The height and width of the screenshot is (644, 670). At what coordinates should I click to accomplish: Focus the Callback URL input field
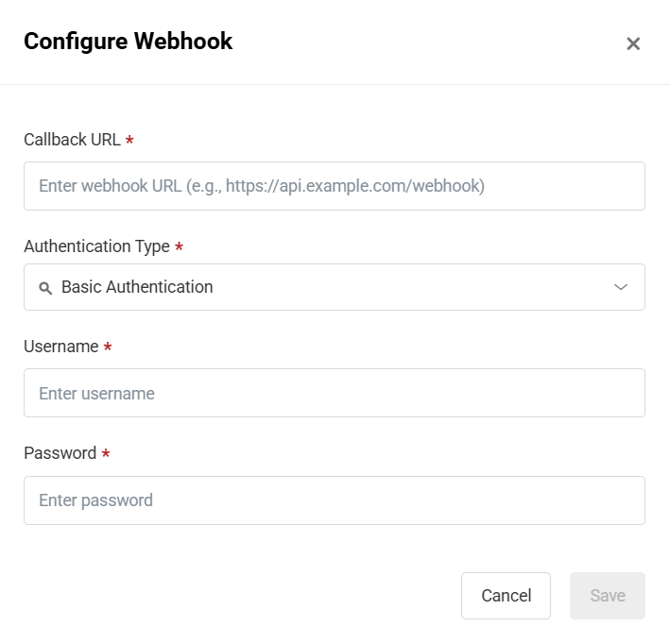[334, 186]
